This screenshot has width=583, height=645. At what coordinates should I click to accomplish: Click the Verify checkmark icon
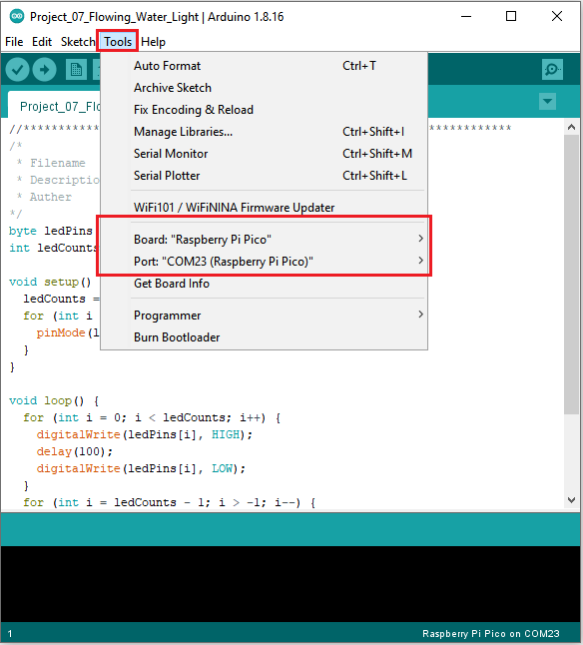(17, 70)
